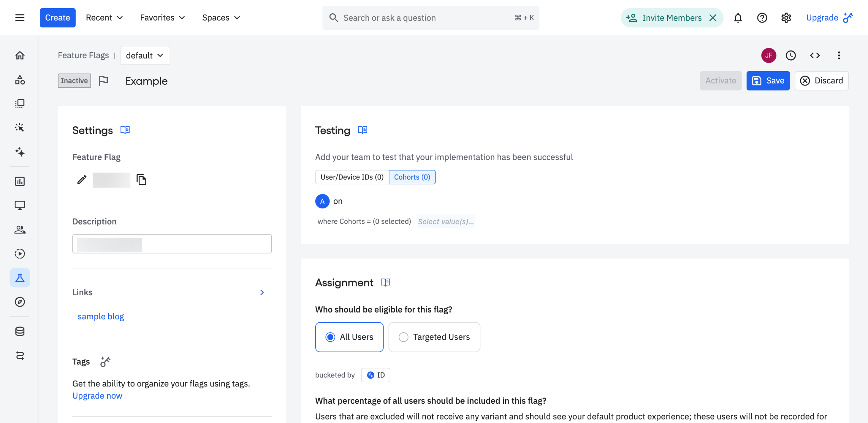Image resolution: width=868 pixels, height=423 pixels.
Task: Open the code snippet view icon
Action: (x=815, y=55)
